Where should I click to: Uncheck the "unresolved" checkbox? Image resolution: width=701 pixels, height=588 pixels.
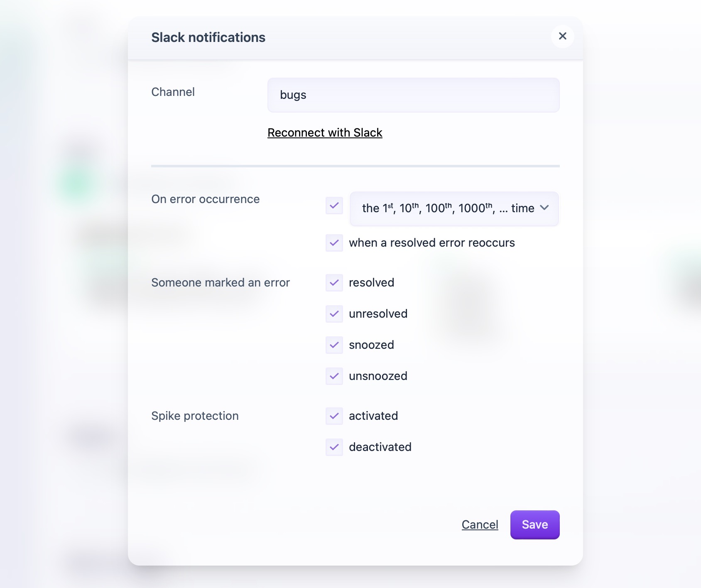[334, 314]
